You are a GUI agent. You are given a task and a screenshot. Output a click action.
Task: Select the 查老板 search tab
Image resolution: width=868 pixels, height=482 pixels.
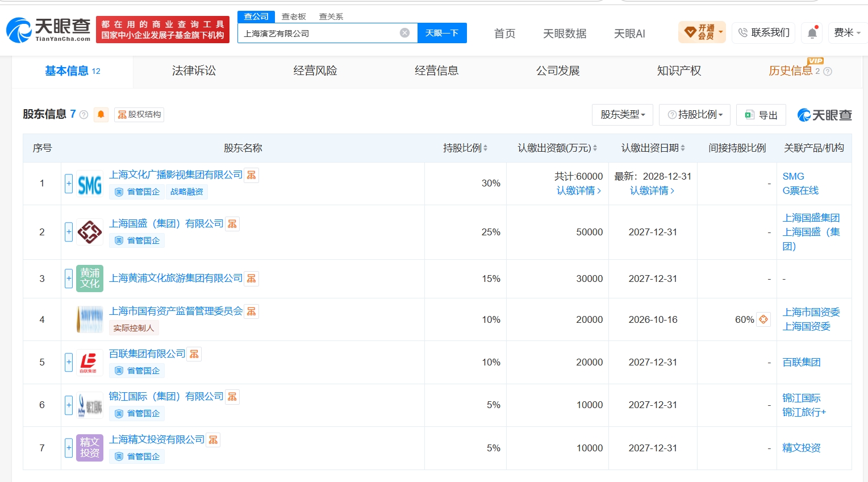(x=294, y=16)
